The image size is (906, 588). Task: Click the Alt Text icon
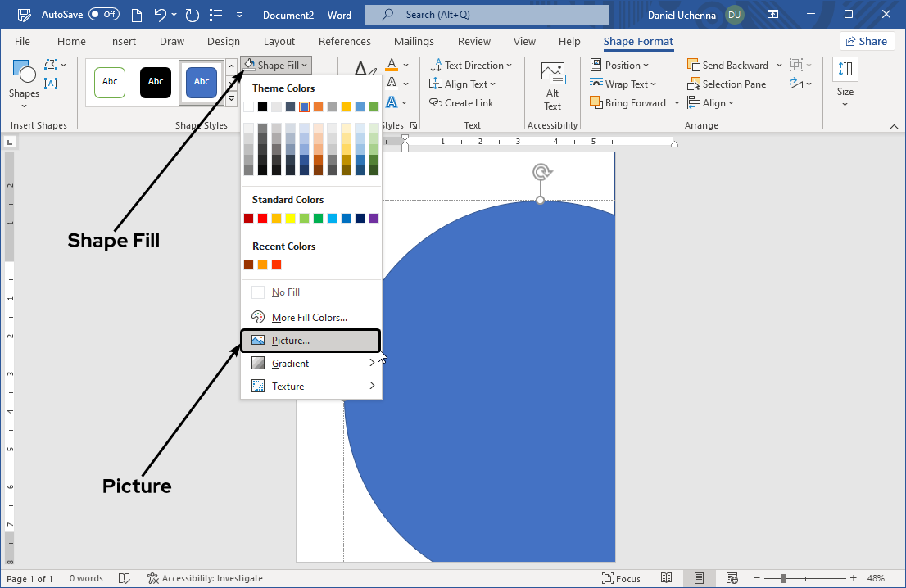[553, 74]
